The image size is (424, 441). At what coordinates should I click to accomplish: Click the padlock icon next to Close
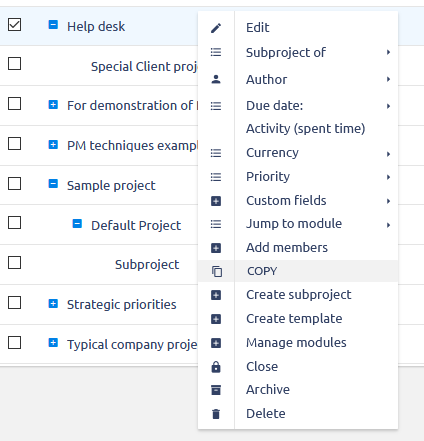(216, 367)
